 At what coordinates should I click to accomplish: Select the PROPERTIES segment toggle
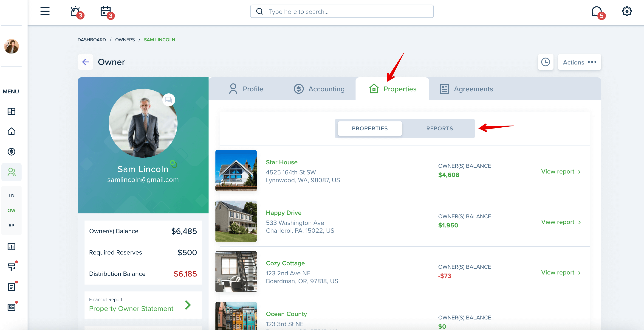pos(370,129)
